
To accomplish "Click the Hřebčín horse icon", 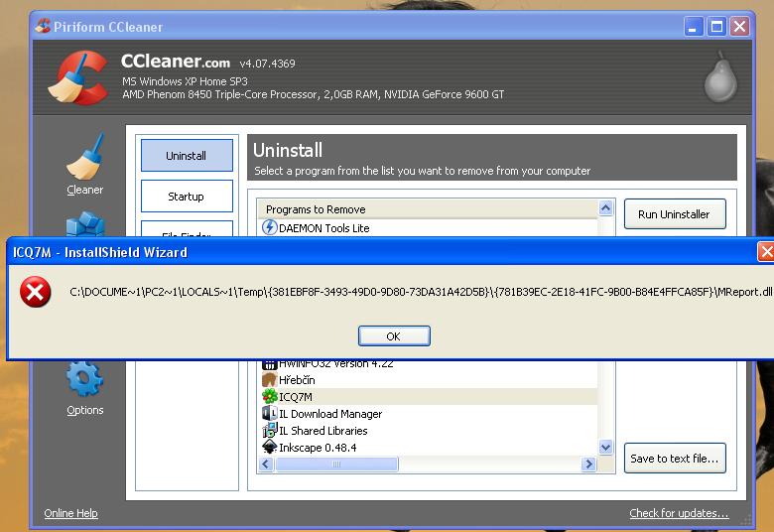I will pos(269,379).
